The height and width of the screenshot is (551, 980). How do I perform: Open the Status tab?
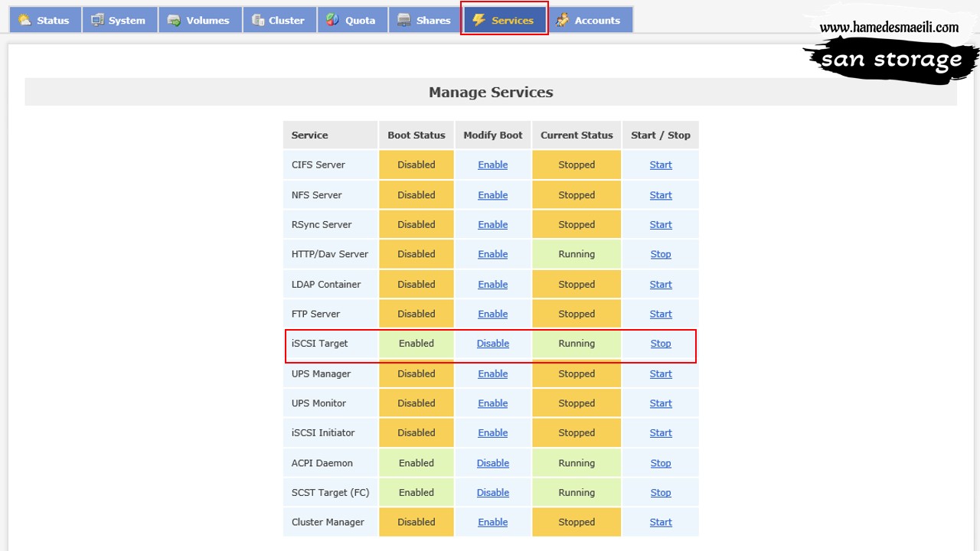click(x=44, y=20)
